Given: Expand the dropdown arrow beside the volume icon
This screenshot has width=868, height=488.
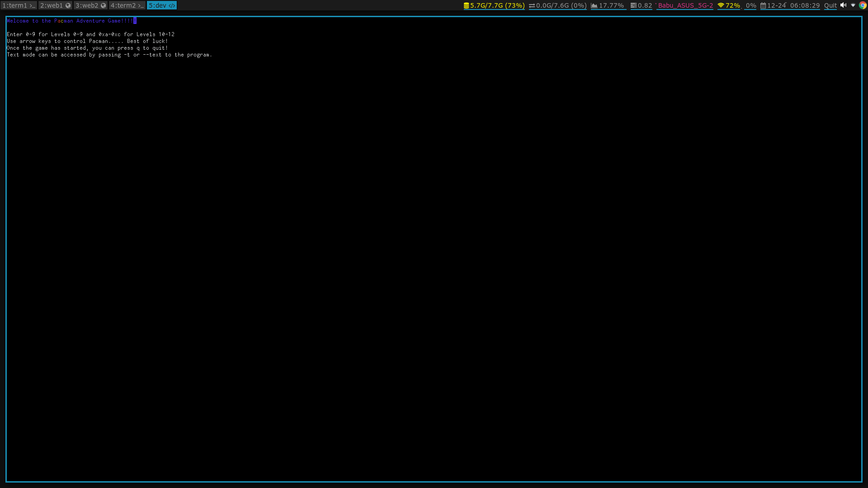Looking at the screenshot, I should [853, 5].
